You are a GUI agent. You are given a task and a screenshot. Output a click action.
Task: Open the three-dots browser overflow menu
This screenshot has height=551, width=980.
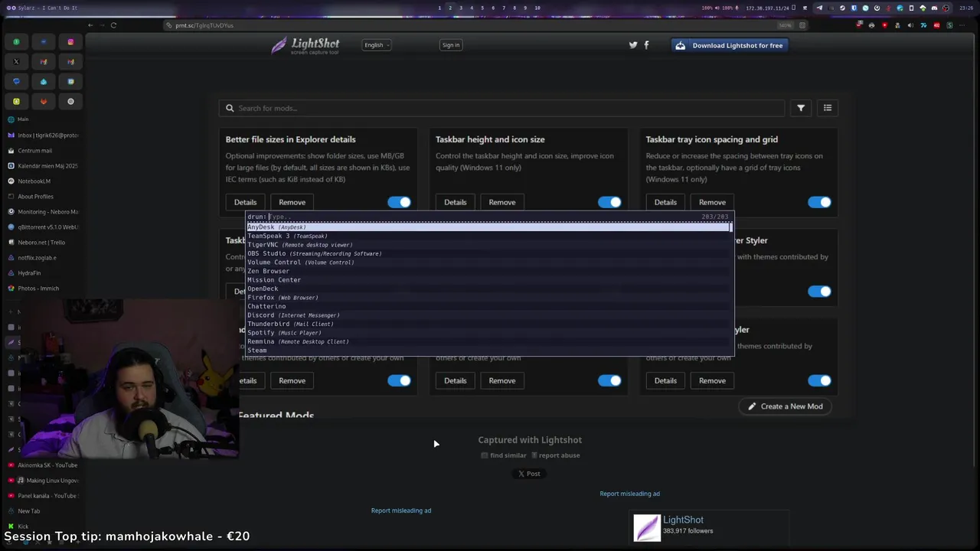962,25
